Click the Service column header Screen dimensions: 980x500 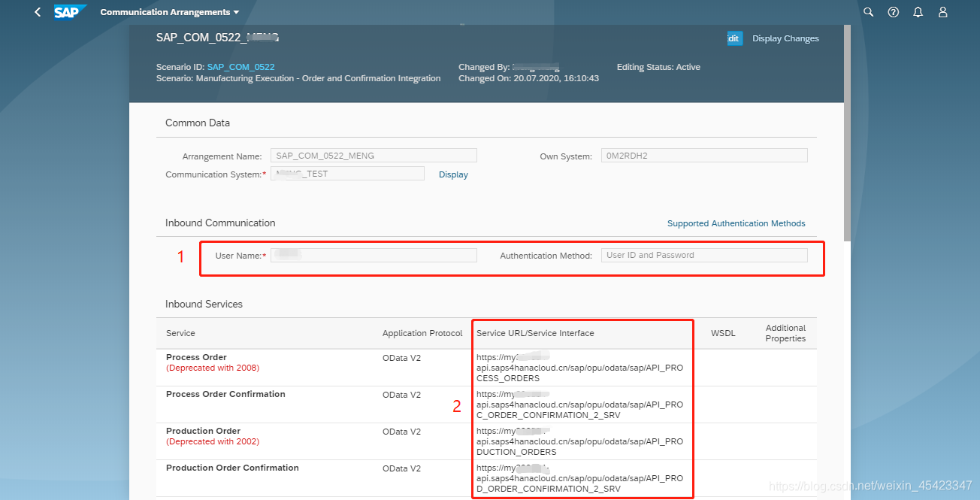180,333
